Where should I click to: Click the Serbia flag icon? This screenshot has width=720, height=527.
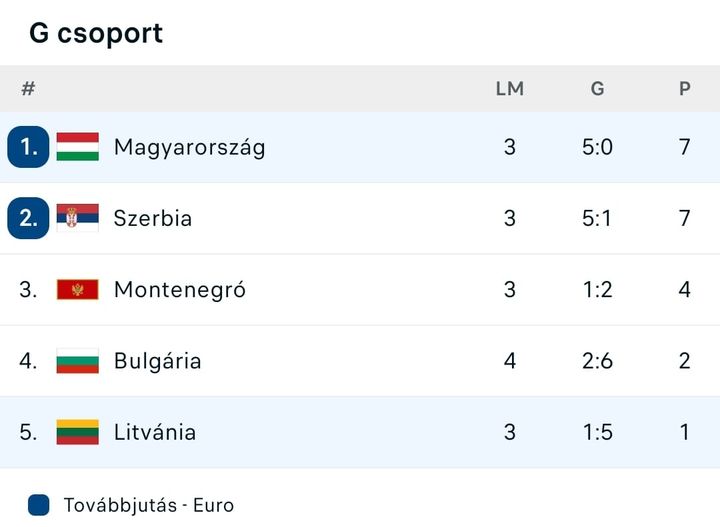tap(77, 218)
